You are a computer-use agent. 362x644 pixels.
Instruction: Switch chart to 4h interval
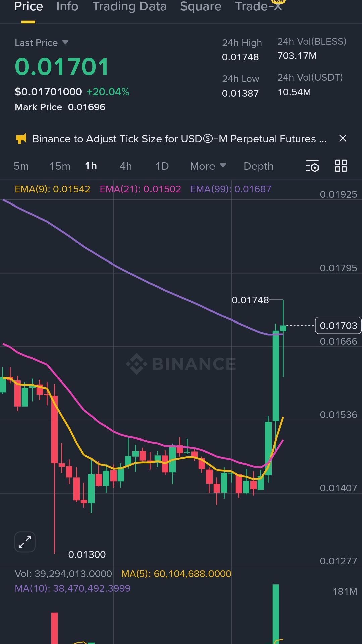coord(126,166)
